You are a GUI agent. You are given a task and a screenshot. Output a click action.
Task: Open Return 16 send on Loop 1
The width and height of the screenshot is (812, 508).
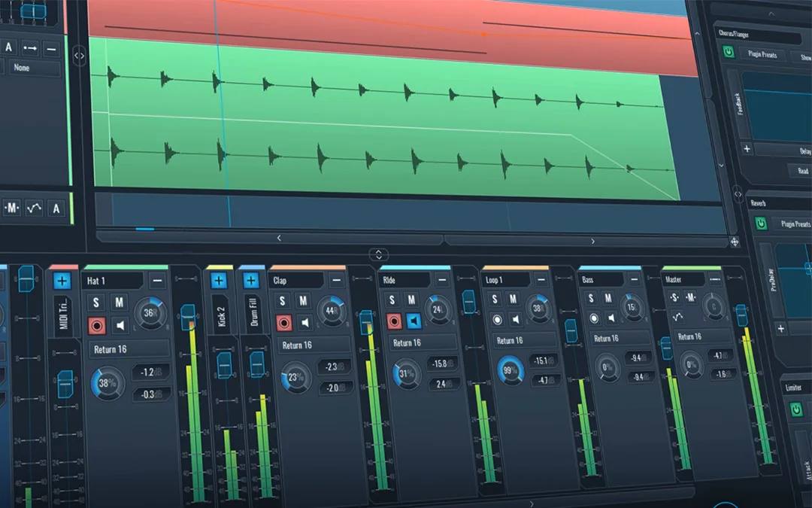pos(525,341)
